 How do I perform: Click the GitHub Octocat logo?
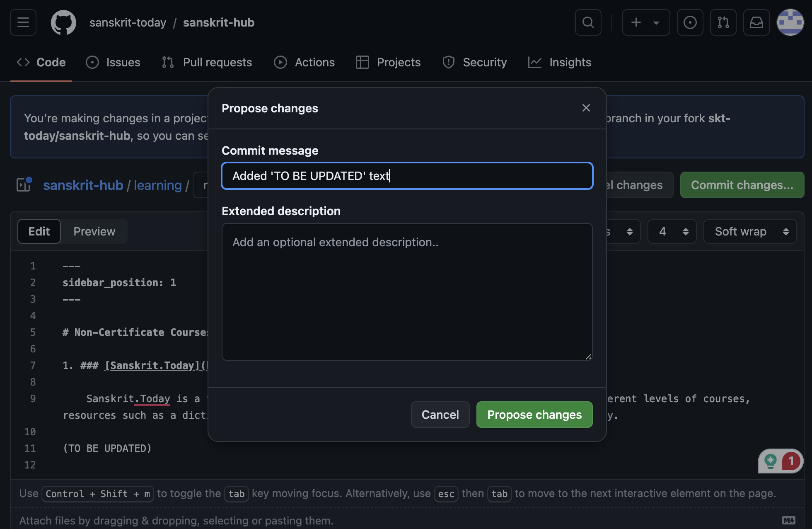point(63,22)
